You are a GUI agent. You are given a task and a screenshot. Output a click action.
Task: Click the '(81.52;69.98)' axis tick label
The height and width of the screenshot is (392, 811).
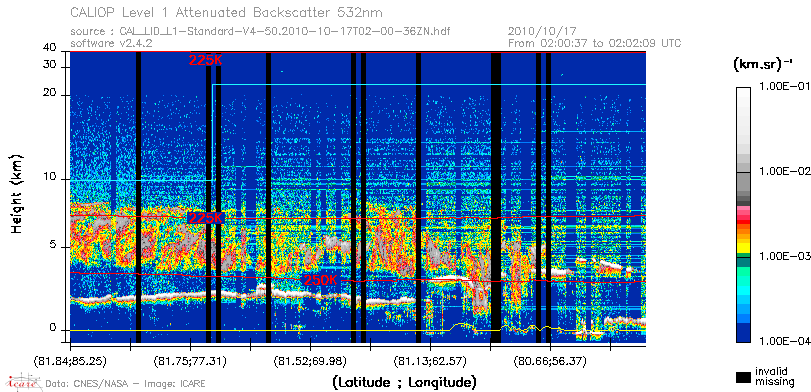(x=310, y=361)
